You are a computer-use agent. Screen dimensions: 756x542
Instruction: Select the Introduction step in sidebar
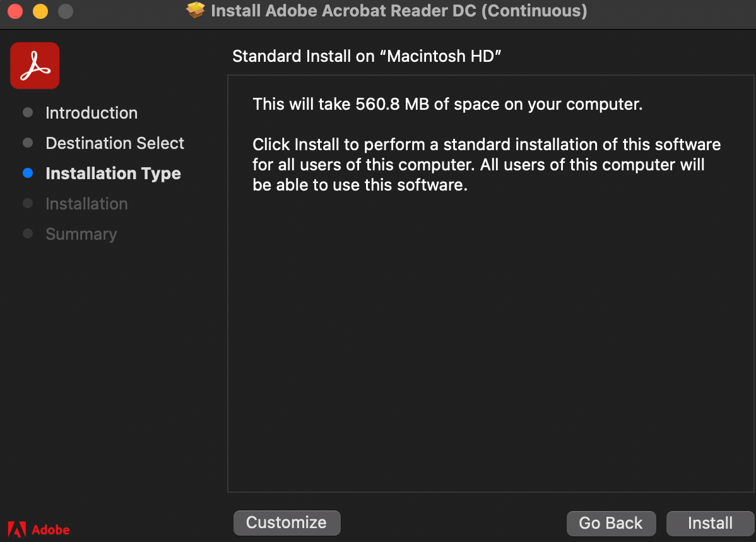point(92,113)
